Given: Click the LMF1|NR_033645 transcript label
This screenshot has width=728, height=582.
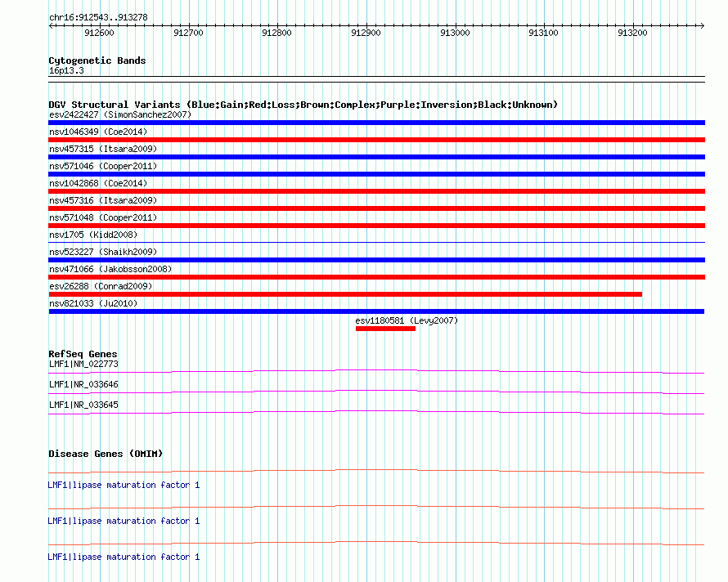Looking at the screenshot, I should coord(83,405).
